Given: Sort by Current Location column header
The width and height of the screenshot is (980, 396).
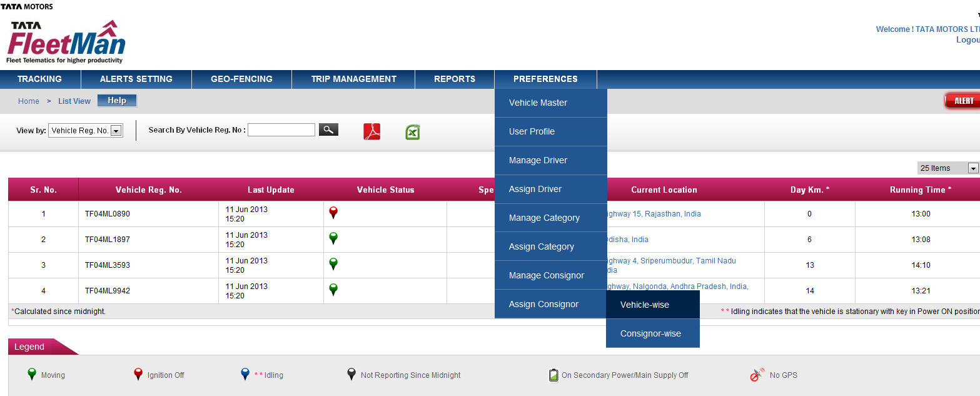Looking at the screenshot, I should (664, 190).
